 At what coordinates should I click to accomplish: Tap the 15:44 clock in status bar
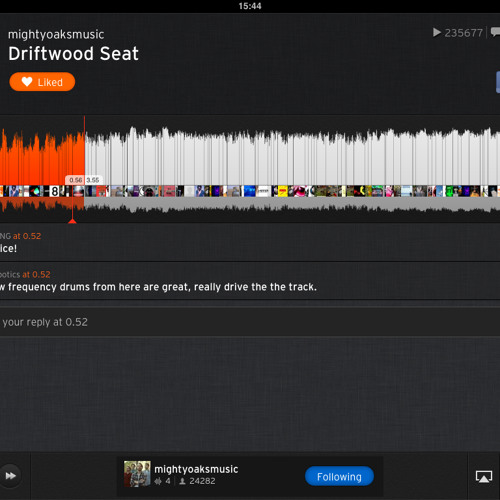250,6
